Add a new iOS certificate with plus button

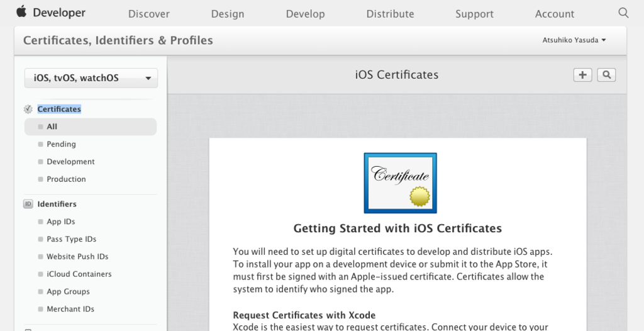[x=582, y=75]
